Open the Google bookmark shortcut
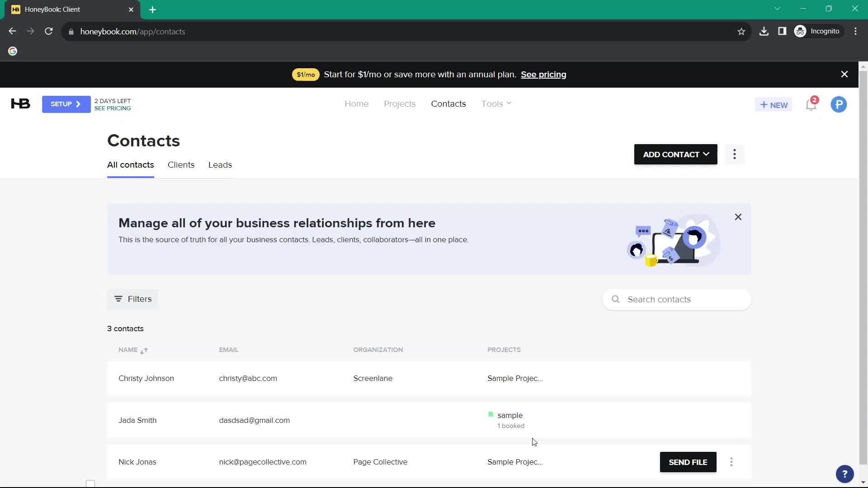 (13, 52)
